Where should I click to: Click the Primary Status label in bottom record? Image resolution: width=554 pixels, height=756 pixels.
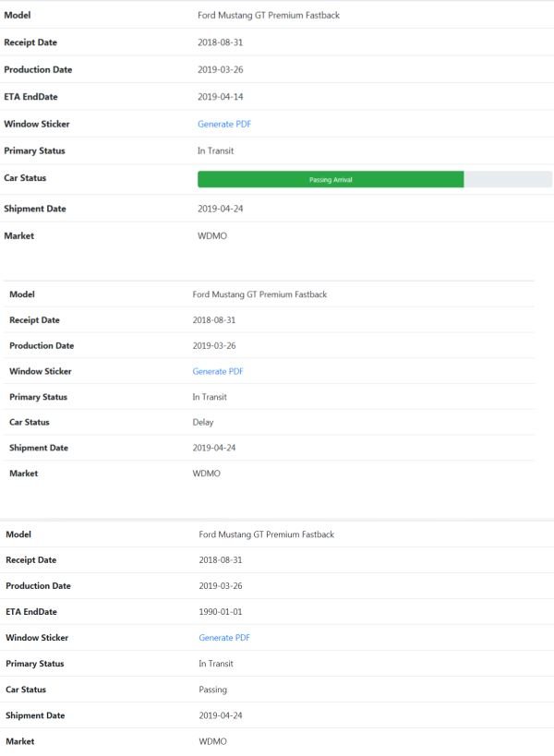[35, 664]
